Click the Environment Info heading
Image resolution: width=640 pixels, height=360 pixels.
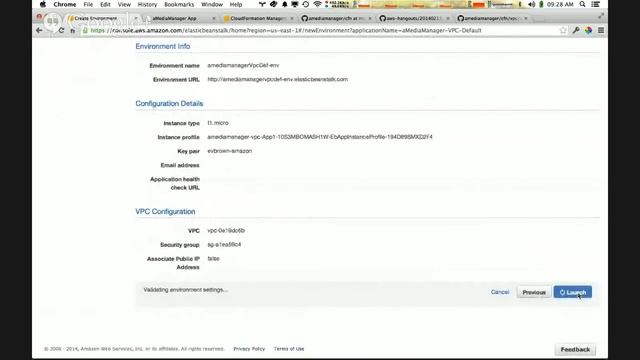coord(163,47)
